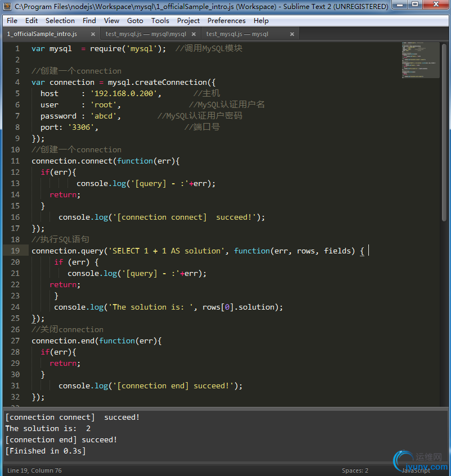Click the Sublime Text icon in title bar
Image resolution: width=451 pixels, height=476 pixels.
pos(7,7)
